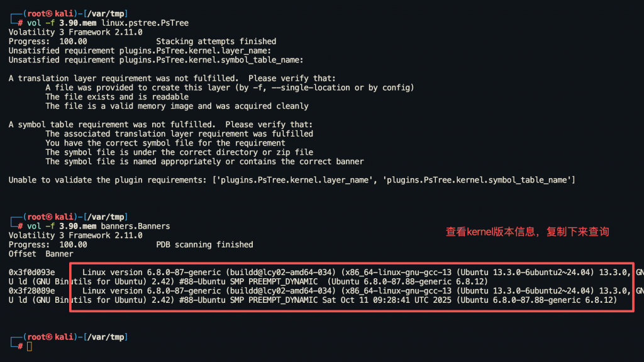Click the red Chinese annotation text
The width and height of the screenshot is (644, 362).
(527, 232)
